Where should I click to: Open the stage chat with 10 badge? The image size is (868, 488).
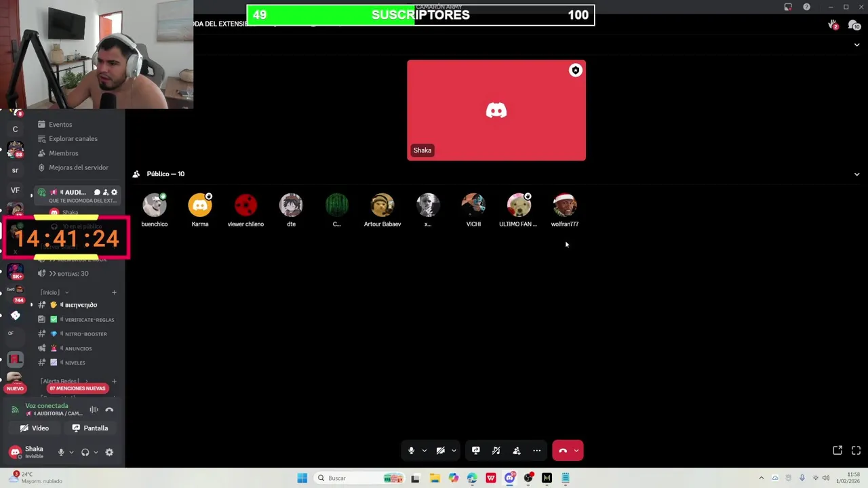click(854, 25)
